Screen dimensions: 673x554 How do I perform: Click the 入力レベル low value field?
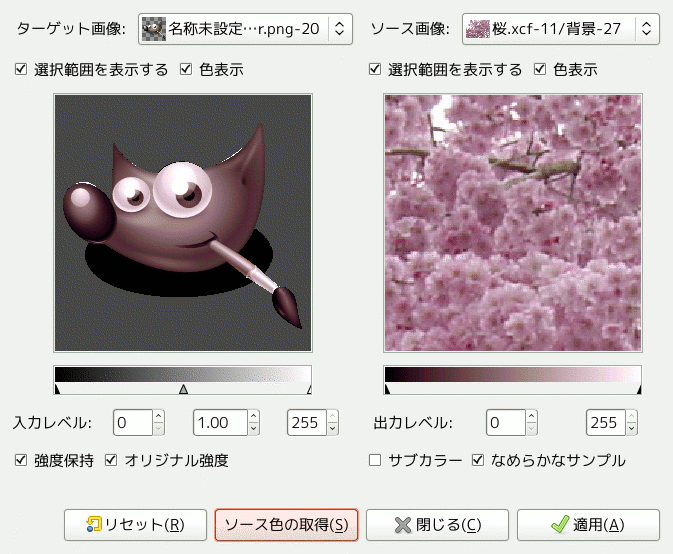click(133, 423)
